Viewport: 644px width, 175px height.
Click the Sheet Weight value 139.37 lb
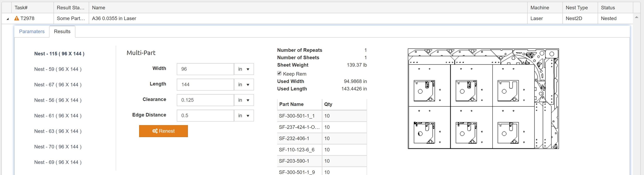click(357, 65)
